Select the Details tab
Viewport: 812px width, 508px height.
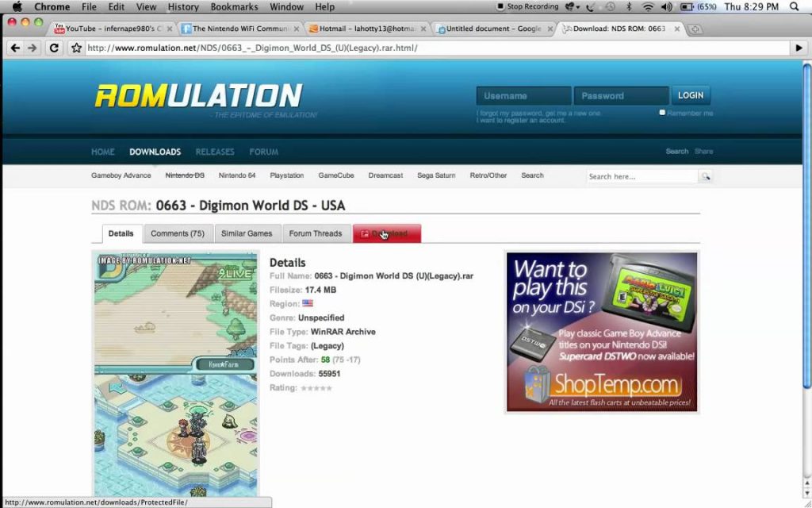point(121,233)
